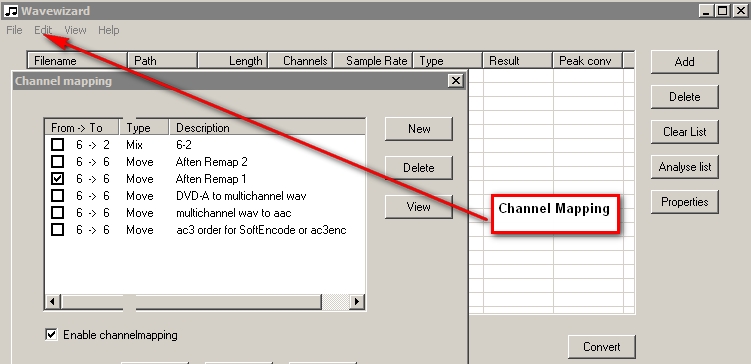
Task: Select 'ac3 order for SoftEncode or ac3enc' text
Action: click(261, 230)
